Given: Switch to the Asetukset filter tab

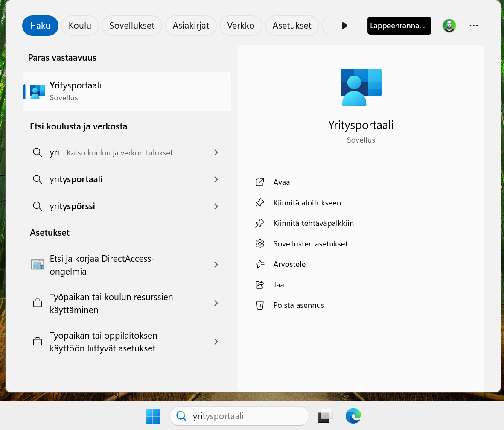Looking at the screenshot, I should pos(292,26).
